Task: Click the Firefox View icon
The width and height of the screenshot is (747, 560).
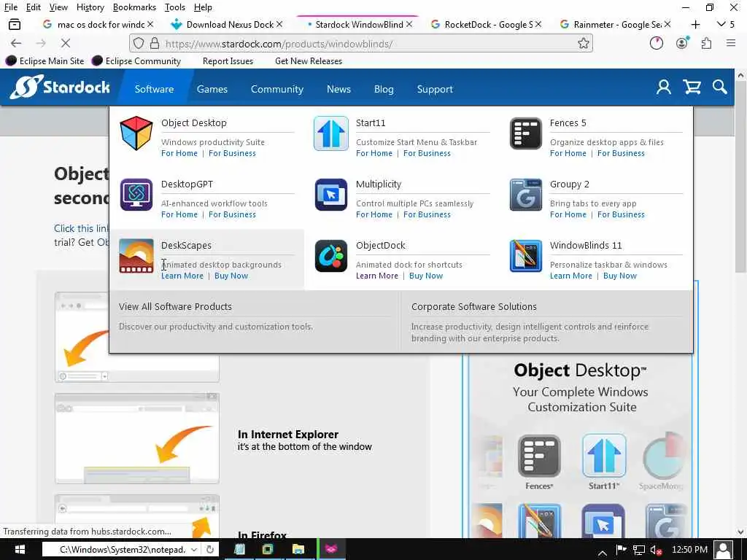Action: 15,24
